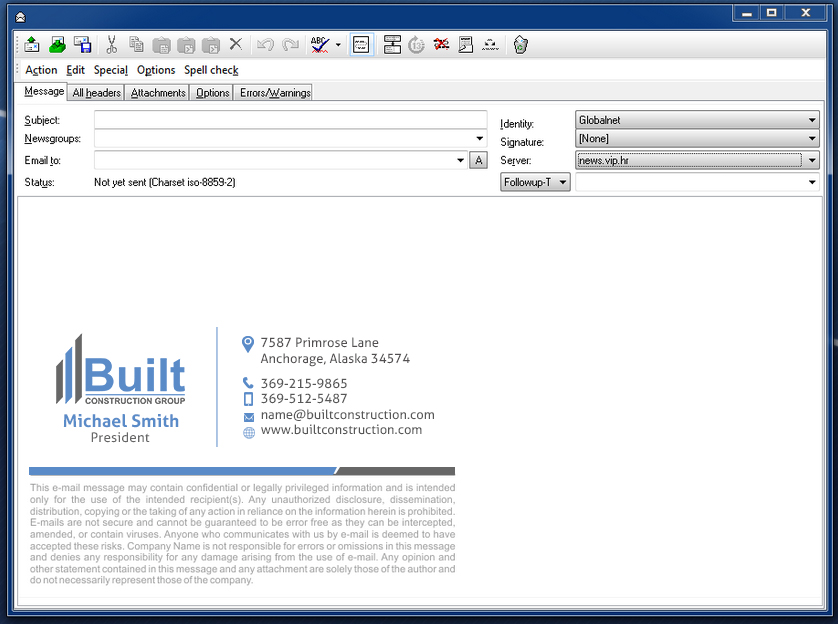Click the red crossed-out icon
The image size is (838, 624).
coord(441,44)
